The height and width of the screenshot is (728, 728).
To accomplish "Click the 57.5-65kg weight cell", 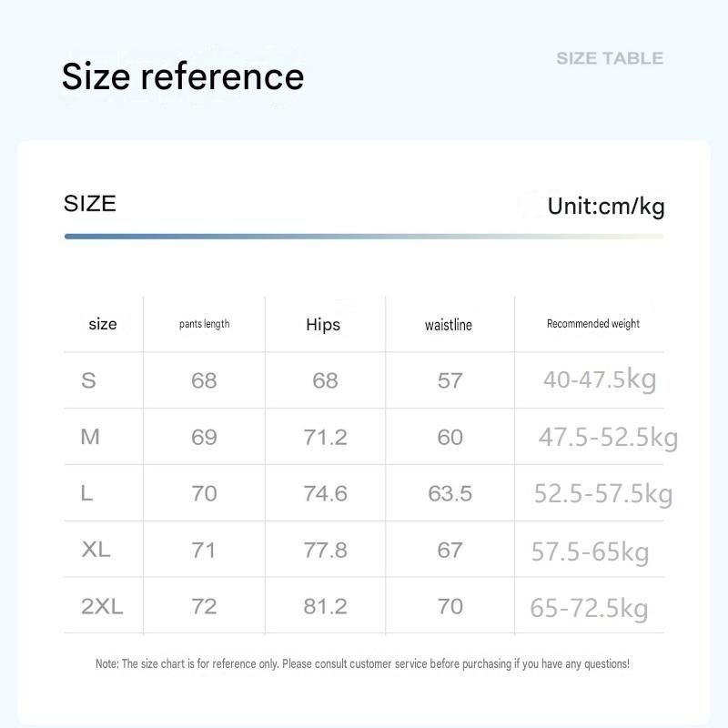I will click(x=590, y=552).
